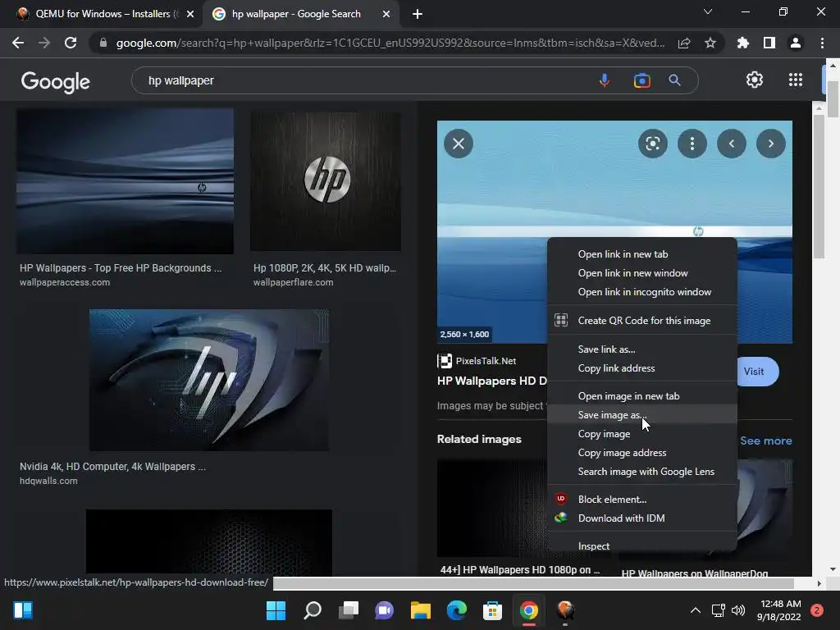Go back to previous page

pyautogui.click(x=18, y=43)
